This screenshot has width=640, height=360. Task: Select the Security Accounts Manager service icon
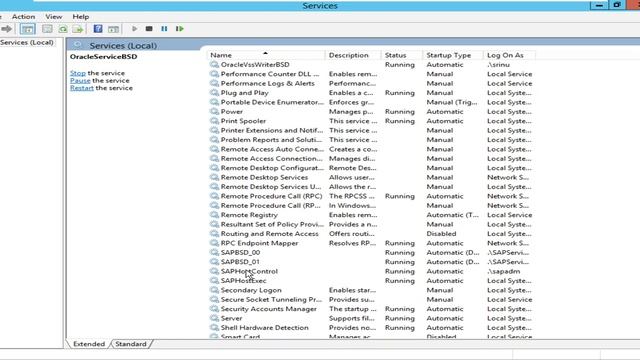214,309
